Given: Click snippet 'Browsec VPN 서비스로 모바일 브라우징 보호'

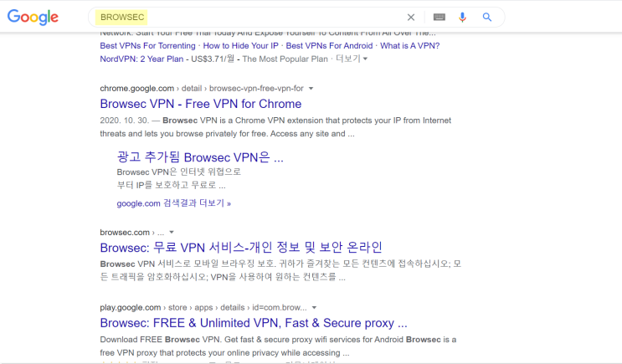Looking at the screenshot, I should tap(188, 264).
